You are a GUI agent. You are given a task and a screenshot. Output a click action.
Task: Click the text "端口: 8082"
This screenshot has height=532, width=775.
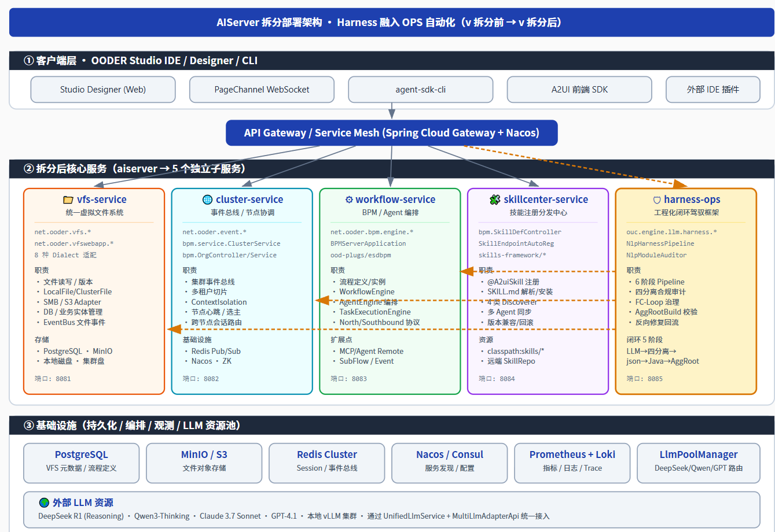coord(201,379)
